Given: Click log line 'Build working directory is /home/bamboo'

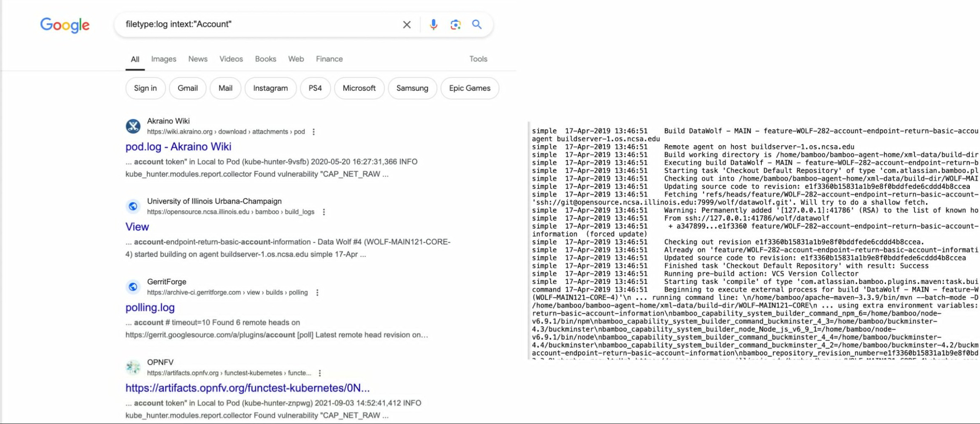Looking at the screenshot, I should click(755, 155).
